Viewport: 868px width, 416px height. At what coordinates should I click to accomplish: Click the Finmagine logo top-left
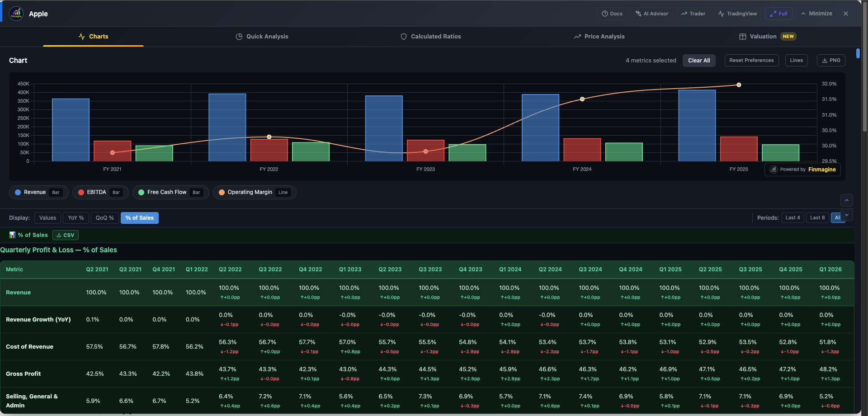pos(16,14)
